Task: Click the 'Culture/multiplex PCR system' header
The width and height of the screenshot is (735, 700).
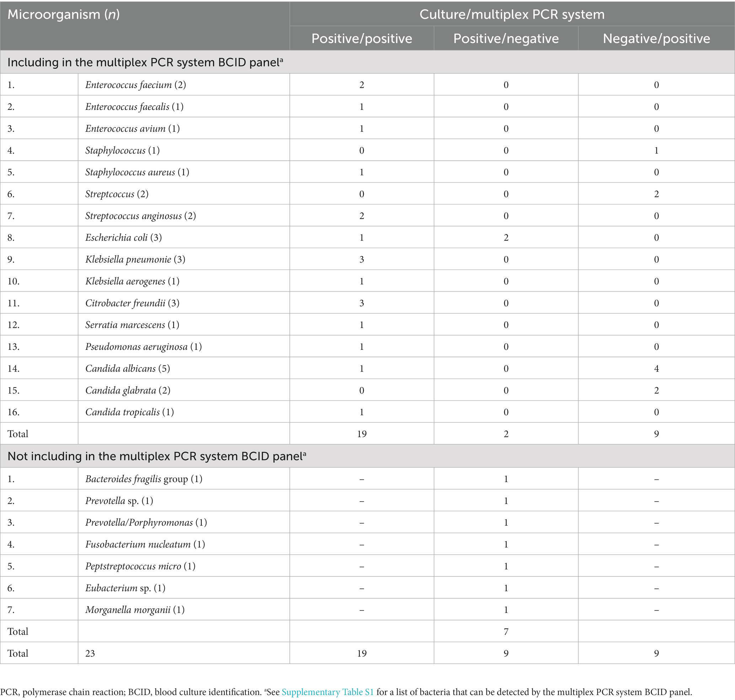Action: point(512,15)
